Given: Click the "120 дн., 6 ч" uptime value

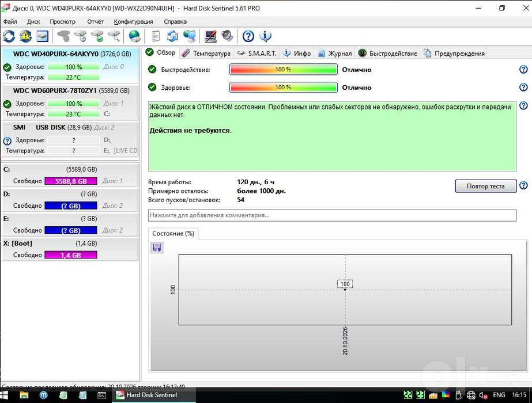Looking at the screenshot, I should (x=255, y=182).
